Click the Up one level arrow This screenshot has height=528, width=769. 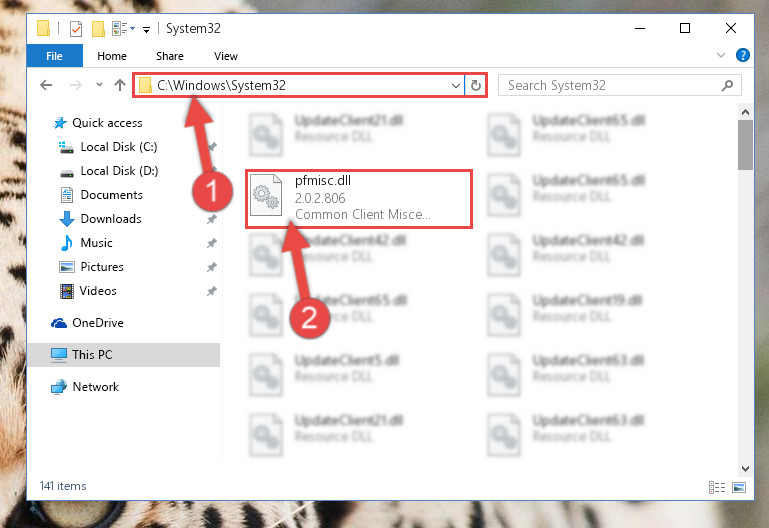tap(120, 85)
